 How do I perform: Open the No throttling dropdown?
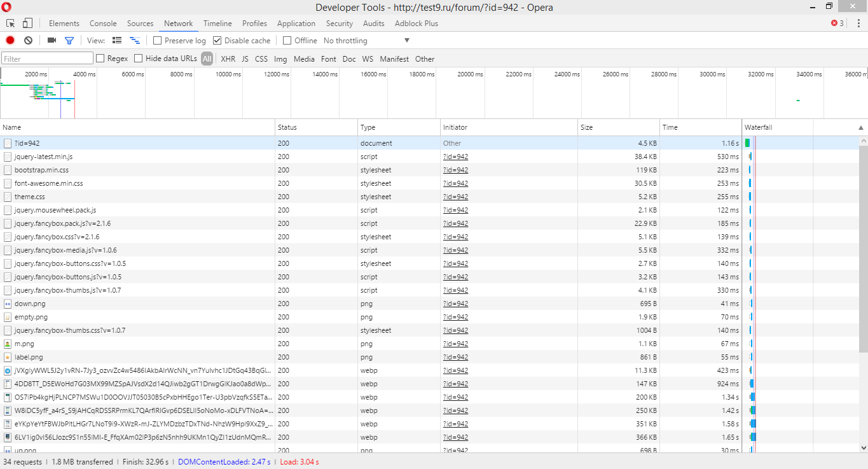[366, 41]
